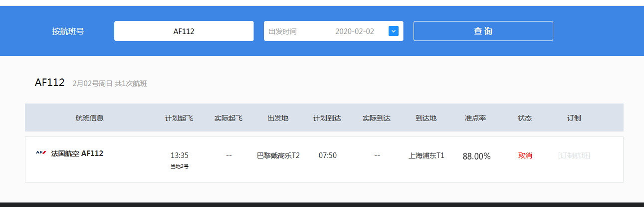Click the 航班信息 column header
The width and height of the screenshot is (644, 207).
point(90,118)
